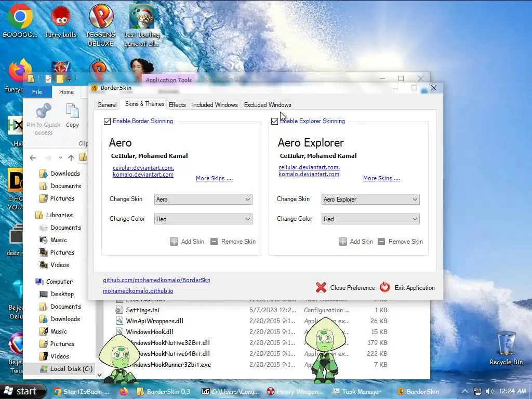
Task: Switch to 7-Zip C:\Users taskbar item
Action: coord(230,392)
